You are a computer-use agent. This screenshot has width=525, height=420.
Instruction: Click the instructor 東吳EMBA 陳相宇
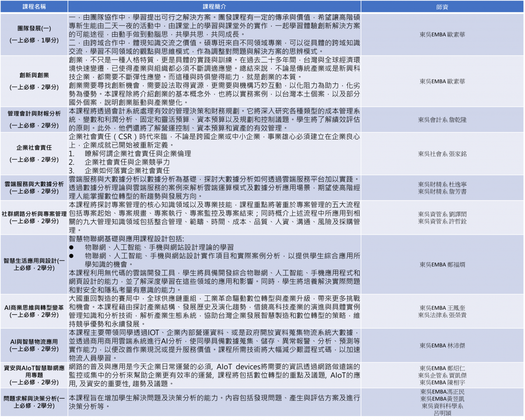point(442,382)
